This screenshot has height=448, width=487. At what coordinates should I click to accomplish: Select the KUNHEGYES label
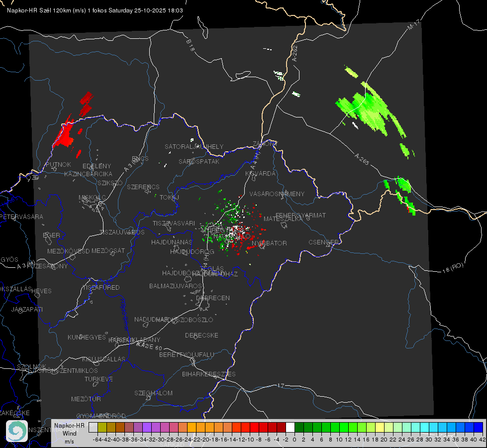coord(87,337)
